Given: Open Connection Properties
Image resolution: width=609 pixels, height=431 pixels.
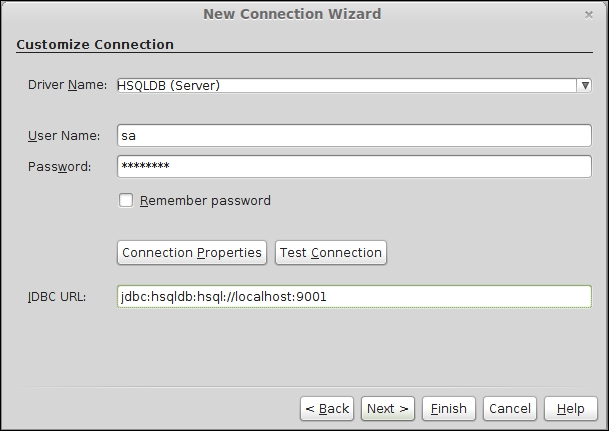Looking at the screenshot, I should (x=192, y=253).
